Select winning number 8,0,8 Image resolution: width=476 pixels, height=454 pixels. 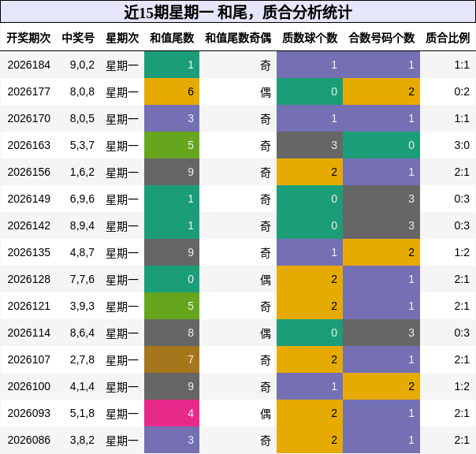tap(82, 91)
